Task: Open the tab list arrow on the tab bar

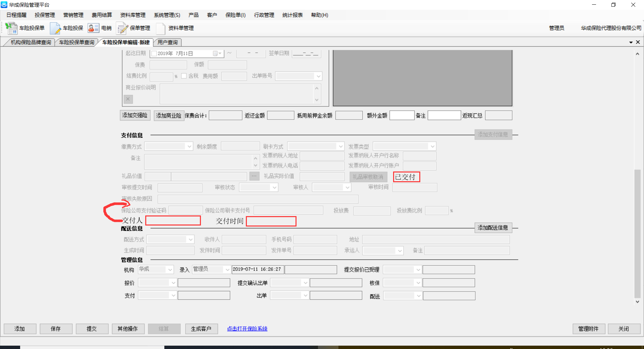Action: (x=631, y=42)
